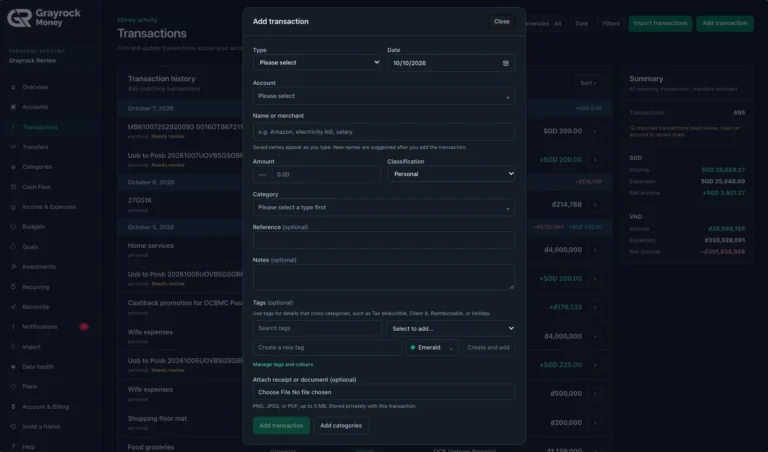This screenshot has width=768, height=452.
Task: Click the Goals sidebar icon
Action: click(x=13, y=247)
